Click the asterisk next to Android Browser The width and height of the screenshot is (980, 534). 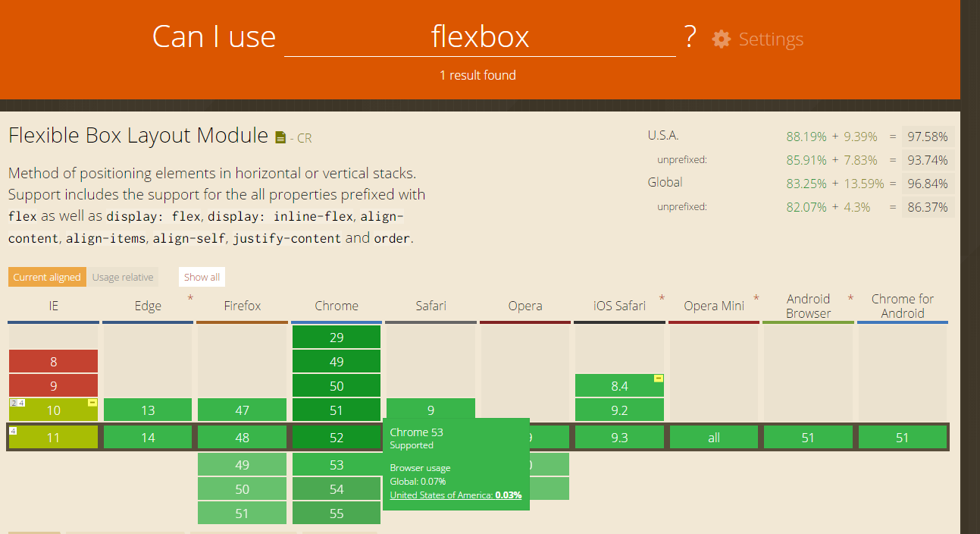click(x=850, y=298)
